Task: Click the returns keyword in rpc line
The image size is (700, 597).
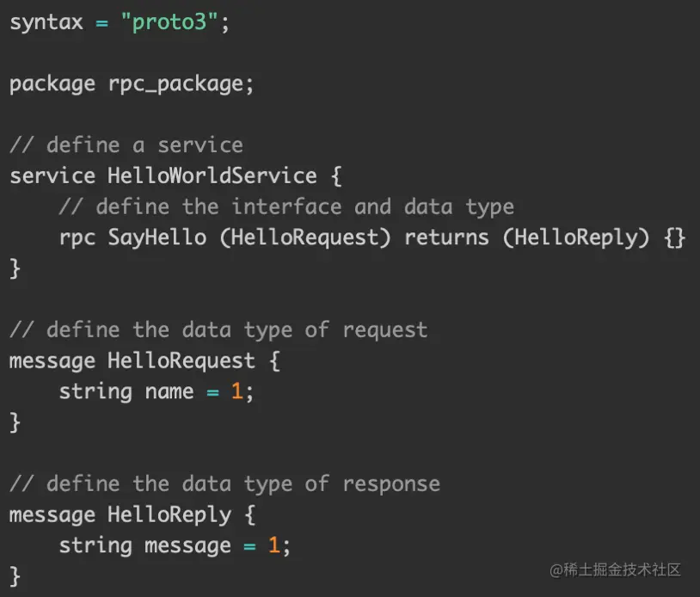Action: point(447,237)
